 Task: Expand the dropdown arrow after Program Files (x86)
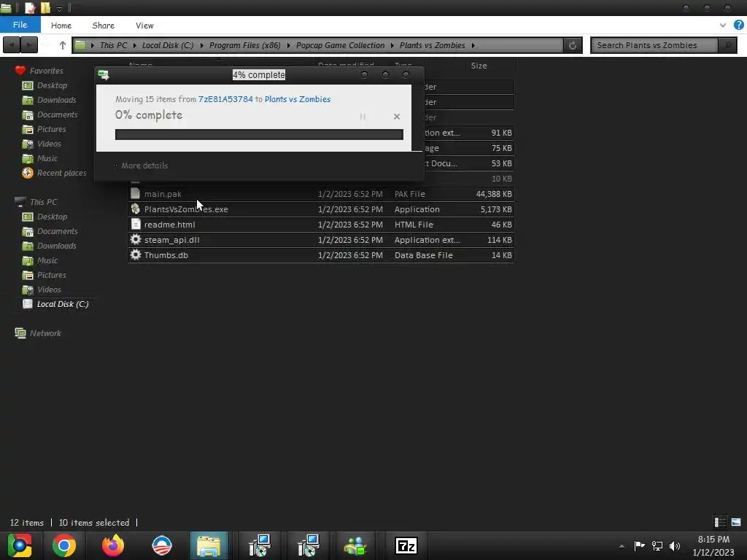pyautogui.click(x=289, y=45)
